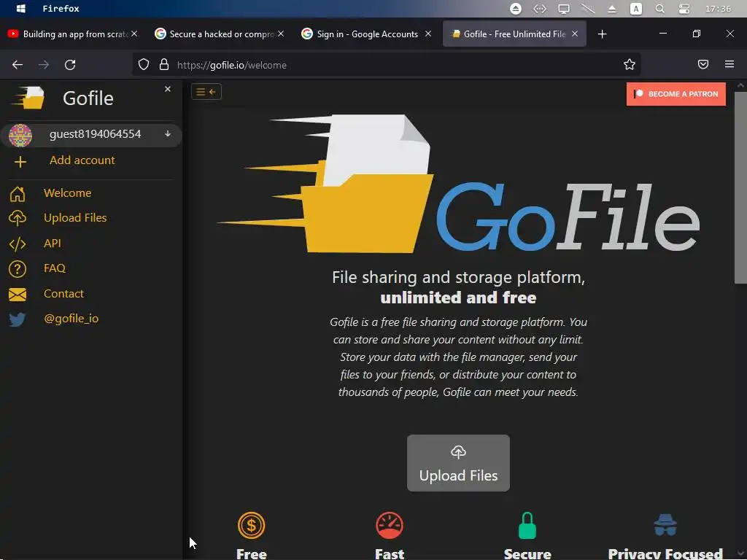Click the Secure green padlock icon
Screen dimensions: 747x560
point(527,525)
